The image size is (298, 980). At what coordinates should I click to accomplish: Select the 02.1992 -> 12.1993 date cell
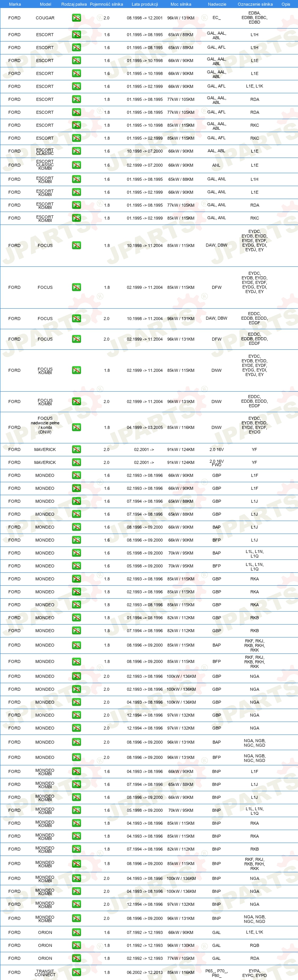coord(145,958)
